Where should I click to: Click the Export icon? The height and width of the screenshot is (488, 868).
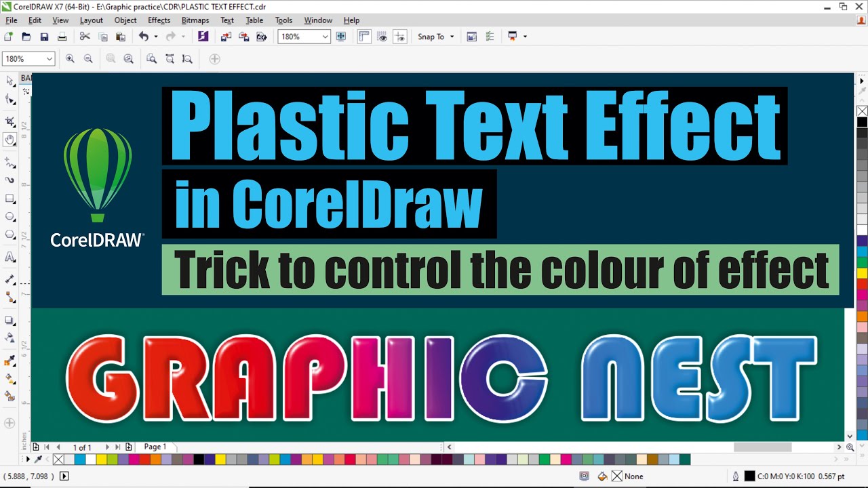click(243, 37)
